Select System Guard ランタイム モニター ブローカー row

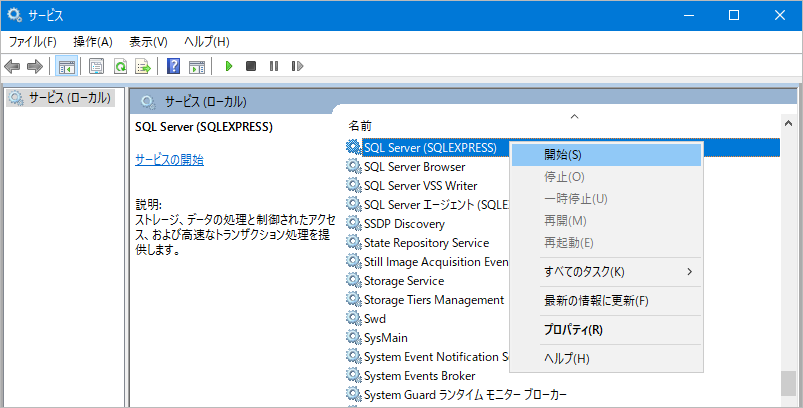pyautogui.click(x=465, y=395)
